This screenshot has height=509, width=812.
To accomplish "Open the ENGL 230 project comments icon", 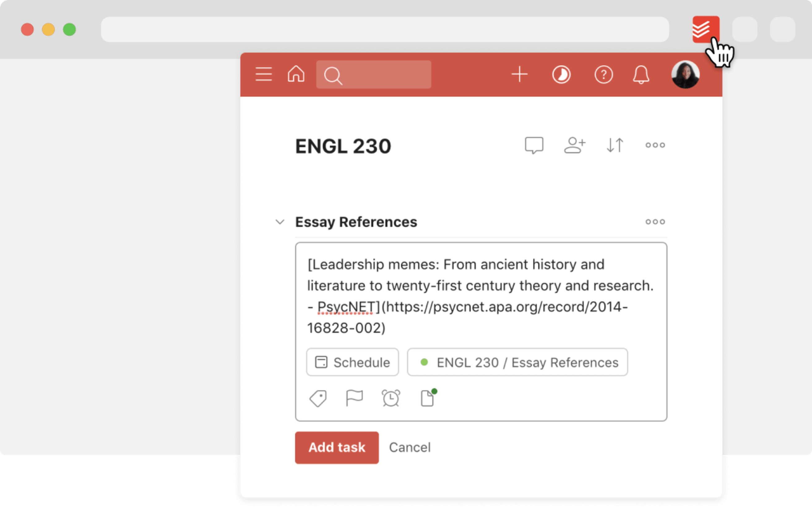I will (534, 145).
